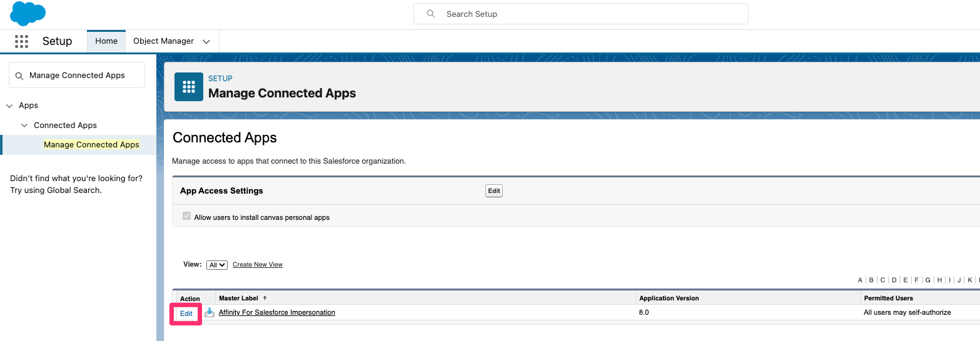
Task: Click the SETUP breadcrumb text
Action: pyautogui.click(x=220, y=79)
